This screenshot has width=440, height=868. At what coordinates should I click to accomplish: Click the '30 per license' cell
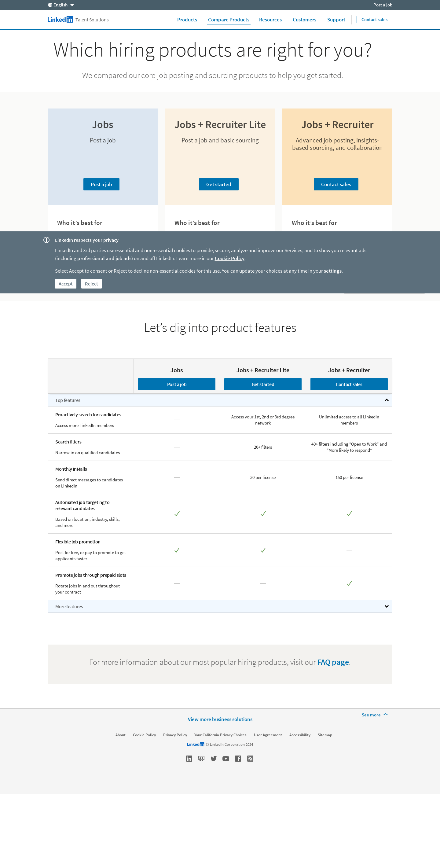pyautogui.click(x=263, y=477)
